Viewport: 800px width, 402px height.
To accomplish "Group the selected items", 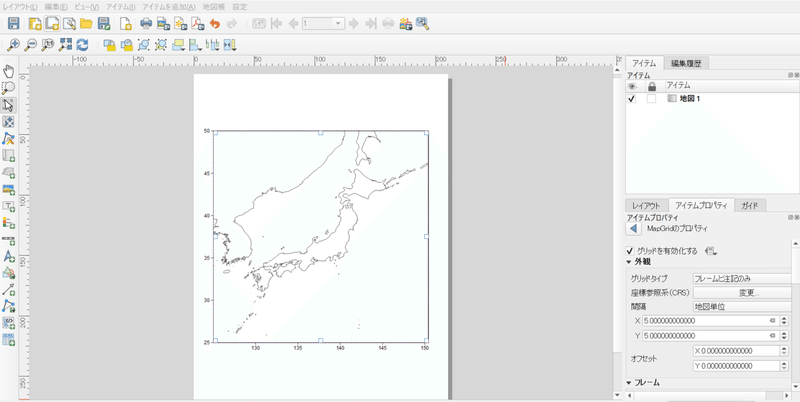I will (x=144, y=45).
